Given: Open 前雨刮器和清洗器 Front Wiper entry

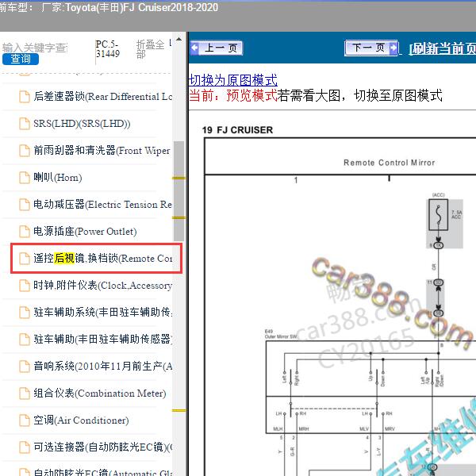Looking at the screenshot, I should 102,151.
